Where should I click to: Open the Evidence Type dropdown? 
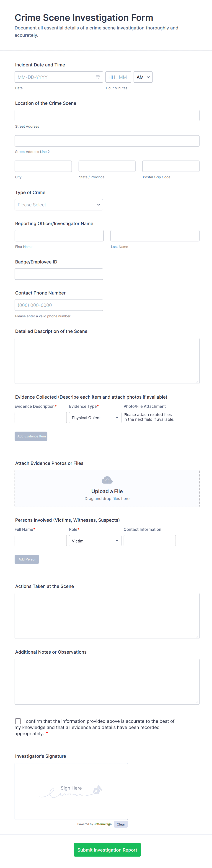[95, 418]
